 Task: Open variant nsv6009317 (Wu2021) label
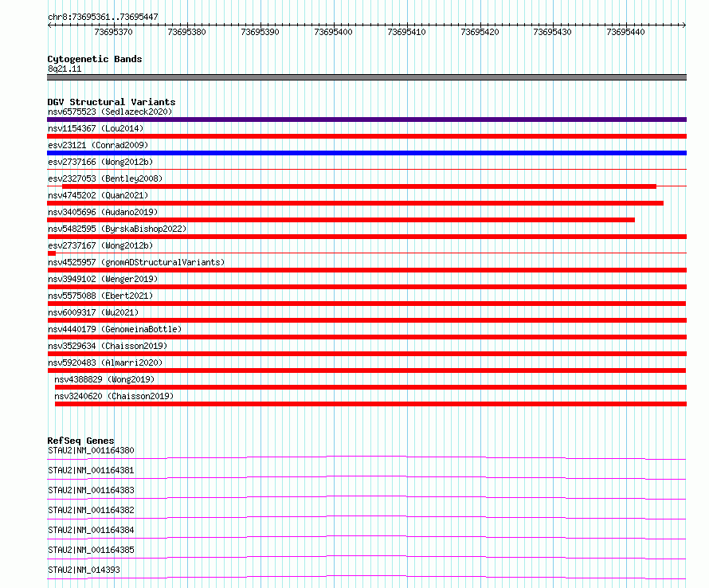pos(93,312)
